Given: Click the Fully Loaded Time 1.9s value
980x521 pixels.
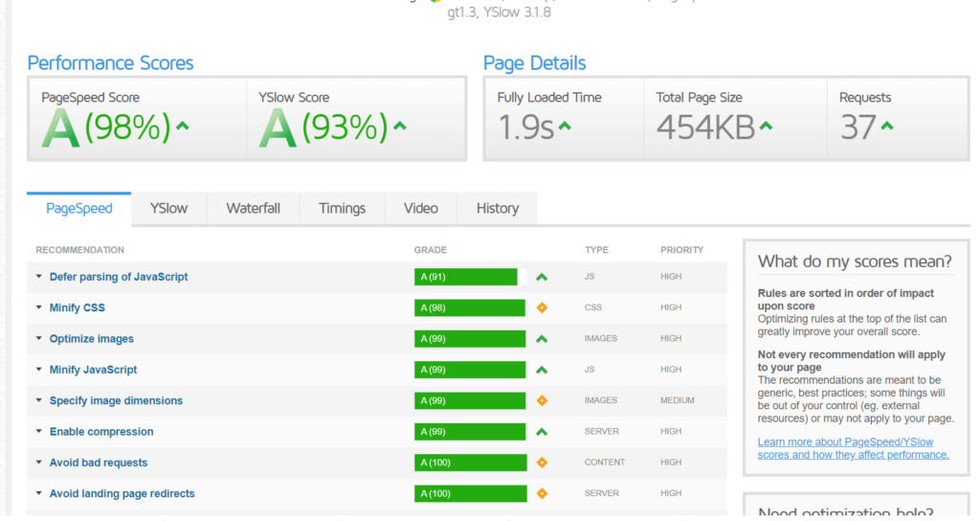Looking at the screenshot, I should coord(525,127).
